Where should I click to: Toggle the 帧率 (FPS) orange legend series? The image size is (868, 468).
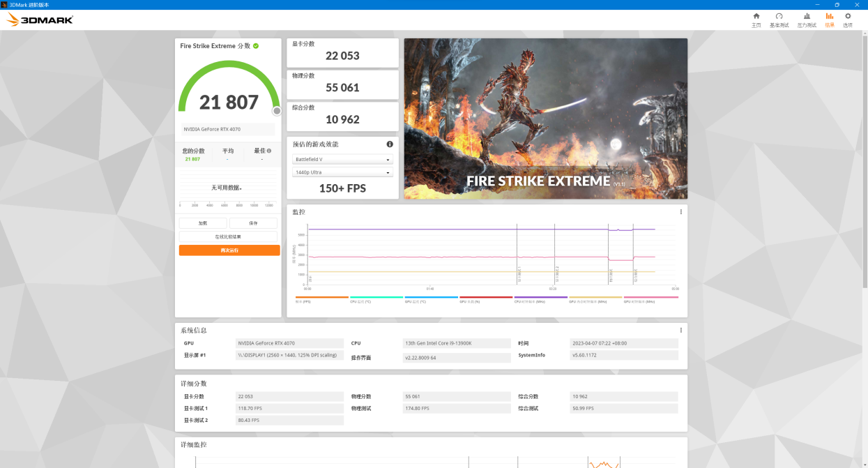tap(321, 299)
